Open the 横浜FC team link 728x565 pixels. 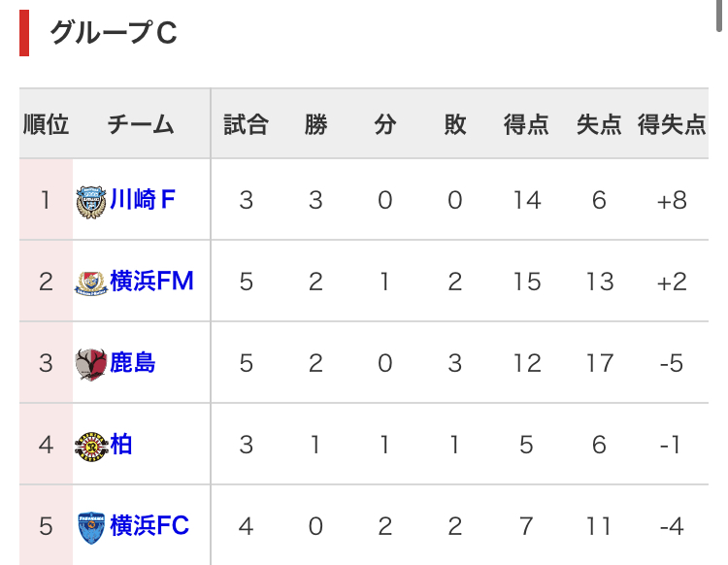point(149,525)
